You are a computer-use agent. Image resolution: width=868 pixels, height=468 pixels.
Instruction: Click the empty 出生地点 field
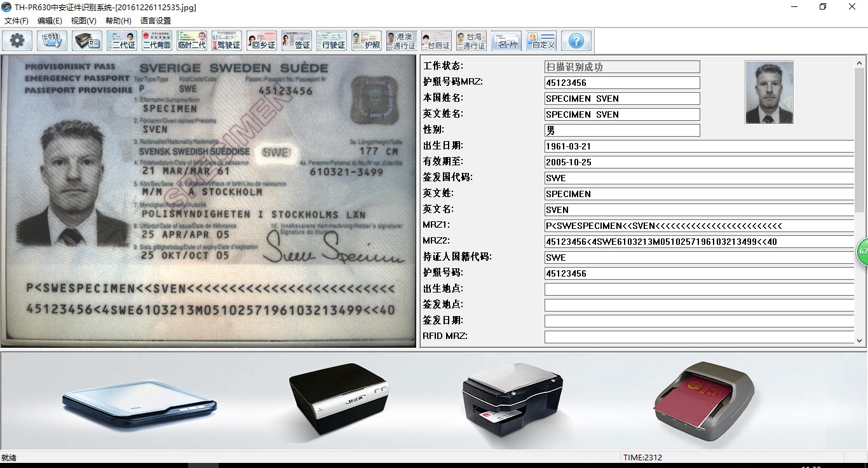click(x=699, y=289)
